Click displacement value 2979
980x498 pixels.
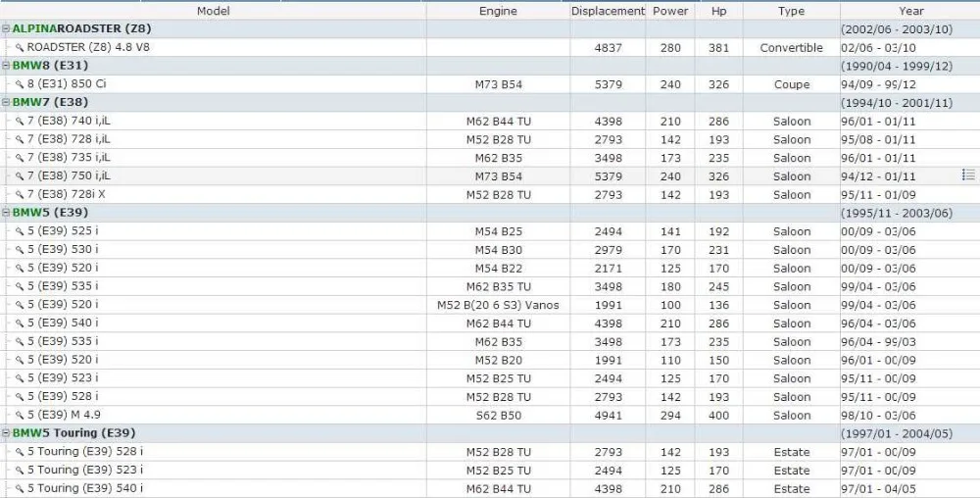click(x=609, y=250)
